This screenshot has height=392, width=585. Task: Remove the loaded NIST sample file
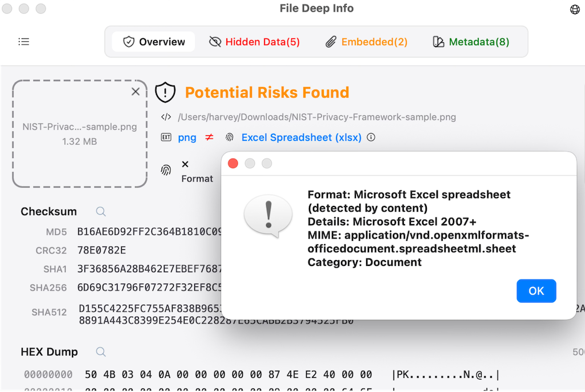point(135,91)
